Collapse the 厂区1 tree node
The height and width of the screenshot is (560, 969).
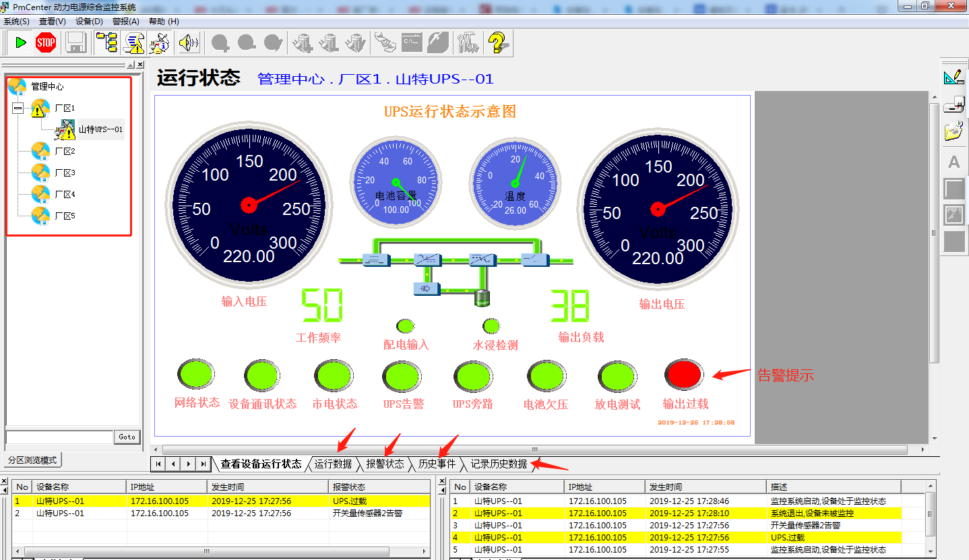(x=18, y=108)
